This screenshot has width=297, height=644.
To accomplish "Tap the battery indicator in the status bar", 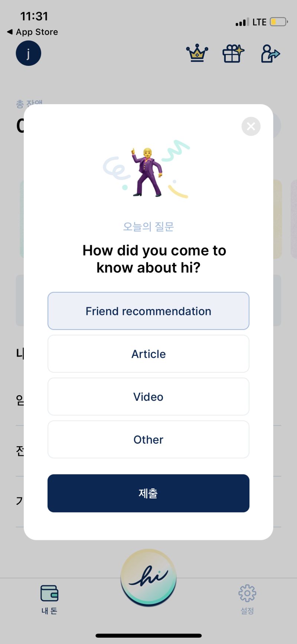I will coord(279,22).
